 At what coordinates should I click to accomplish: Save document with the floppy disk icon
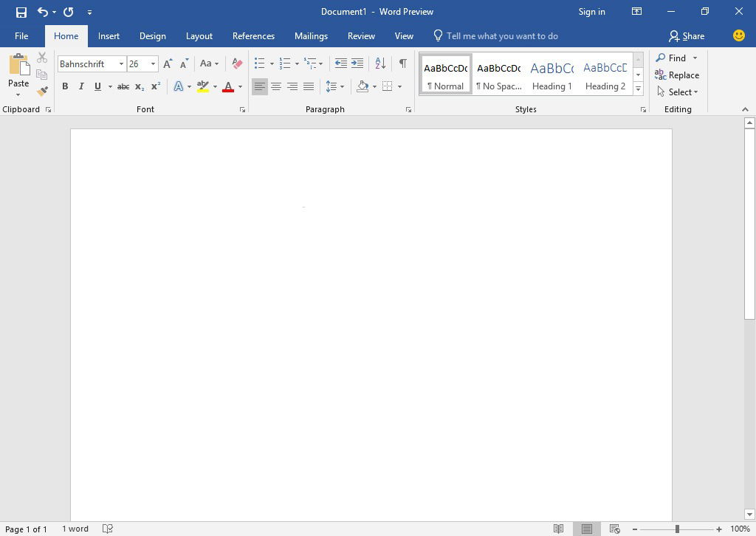click(21, 12)
